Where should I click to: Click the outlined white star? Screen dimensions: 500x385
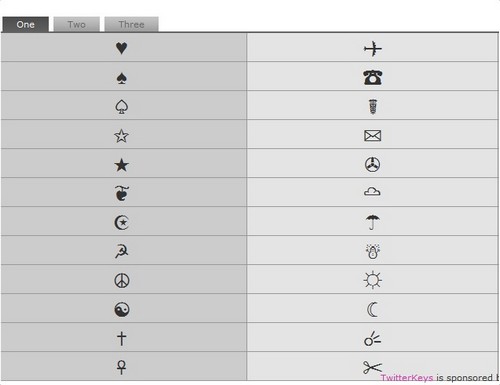click(121, 136)
